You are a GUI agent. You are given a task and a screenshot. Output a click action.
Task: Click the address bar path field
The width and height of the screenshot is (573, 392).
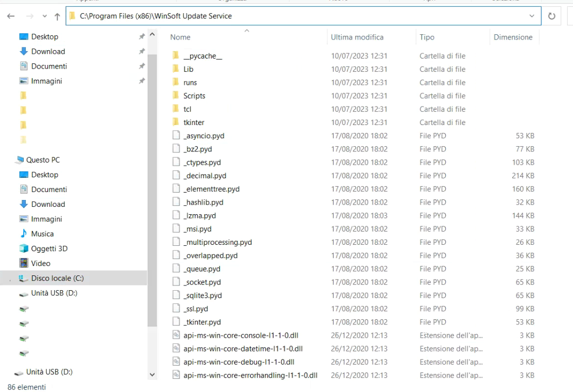pyautogui.click(x=303, y=16)
